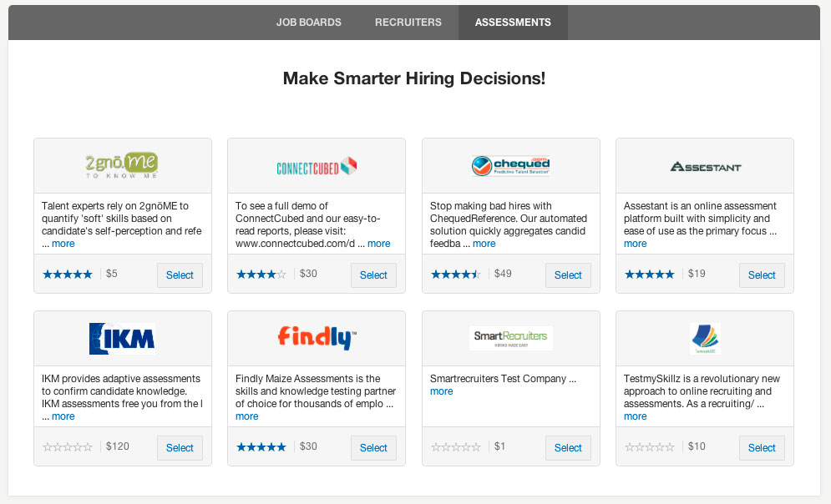
Task: Click the Chequed logo
Action: 510,166
